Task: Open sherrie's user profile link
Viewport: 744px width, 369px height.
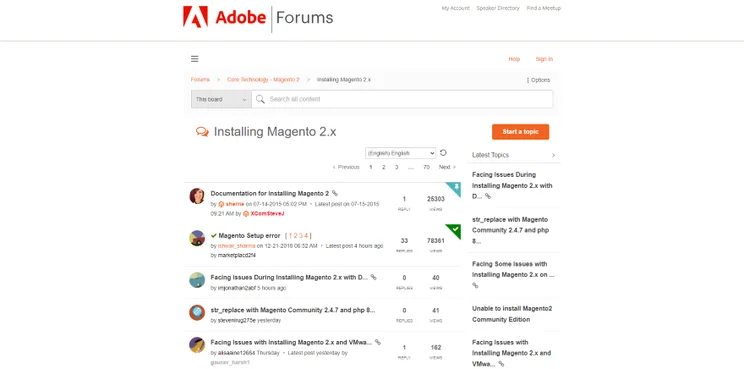Action: (235, 204)
